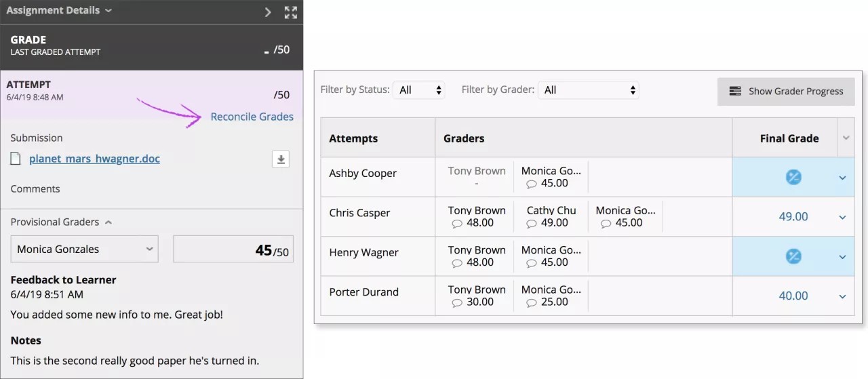The height and width of the screenshot is (379, 868).
Task: Open the Filter by Status dropdown
Action: (419, 90)
